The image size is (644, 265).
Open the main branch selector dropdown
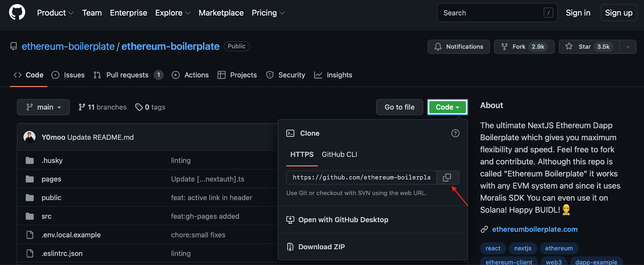coord(43,107)
